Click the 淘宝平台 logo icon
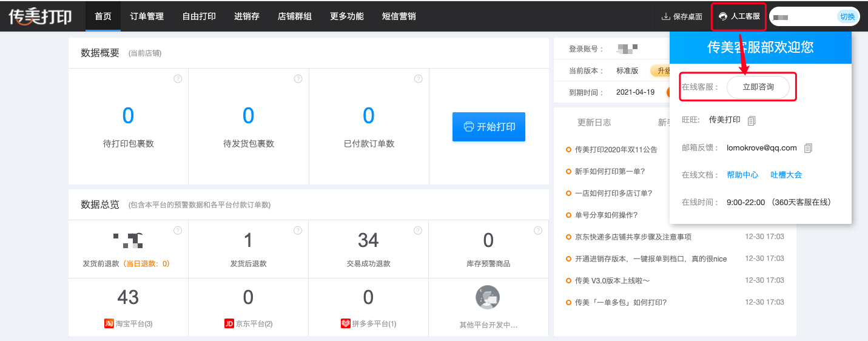Image resolution: width=868 pixels, height=341 pixels. [109, 323]
